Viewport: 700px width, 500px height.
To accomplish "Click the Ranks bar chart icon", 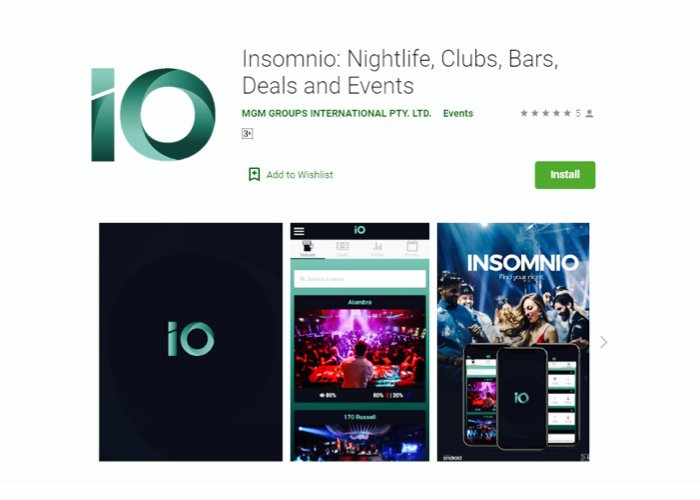I will (377, 246).
